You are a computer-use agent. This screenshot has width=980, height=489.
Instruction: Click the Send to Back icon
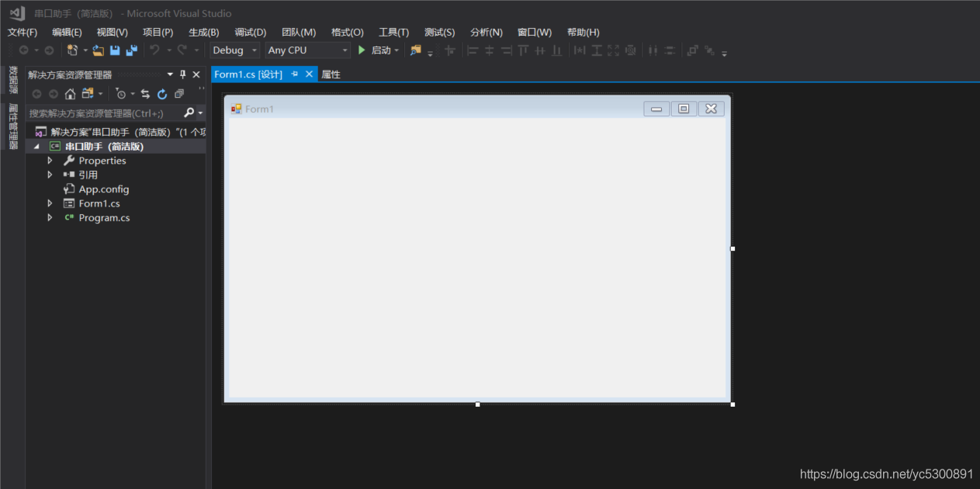709,50
